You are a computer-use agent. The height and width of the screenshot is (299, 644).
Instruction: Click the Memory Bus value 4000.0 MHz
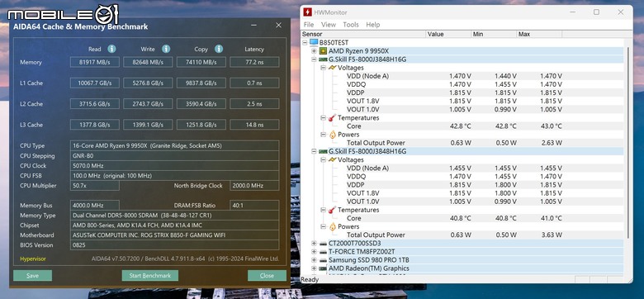[x=95, y=206]
